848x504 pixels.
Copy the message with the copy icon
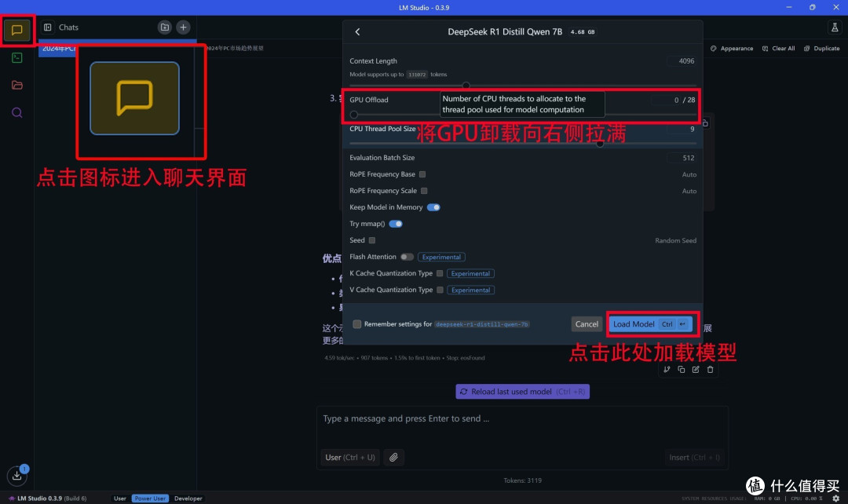point(682,369)
